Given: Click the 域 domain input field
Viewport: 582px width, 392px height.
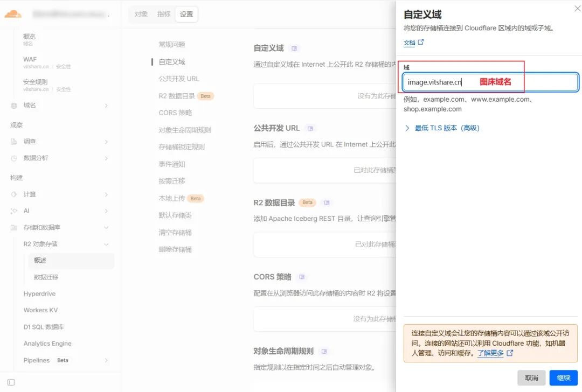Looking at the screenshot, I should (x=491, y=82).
